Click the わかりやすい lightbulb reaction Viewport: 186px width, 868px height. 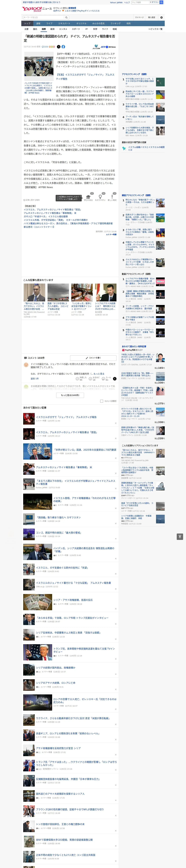tap(100, 197)
